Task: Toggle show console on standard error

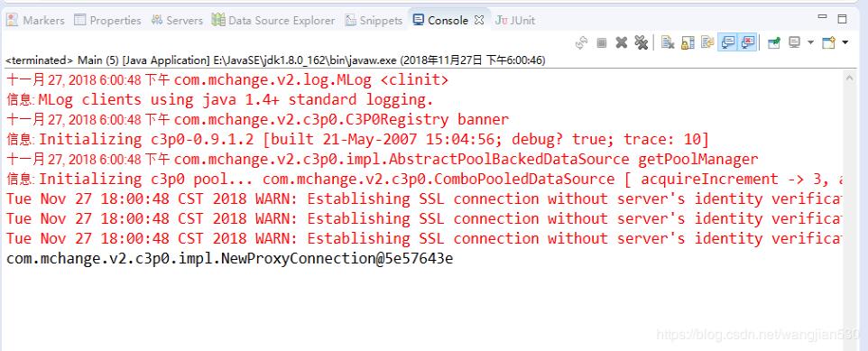Action: coord(747,42)
